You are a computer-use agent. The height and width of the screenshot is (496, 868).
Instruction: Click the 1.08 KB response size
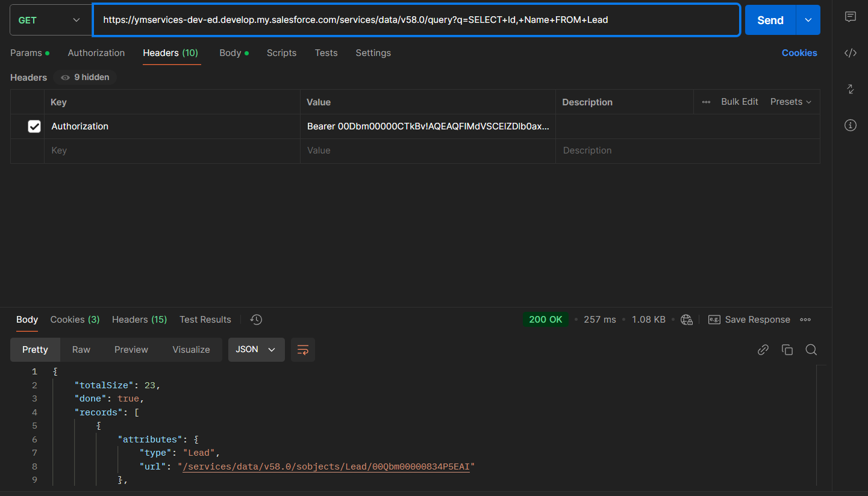point(649,320)
